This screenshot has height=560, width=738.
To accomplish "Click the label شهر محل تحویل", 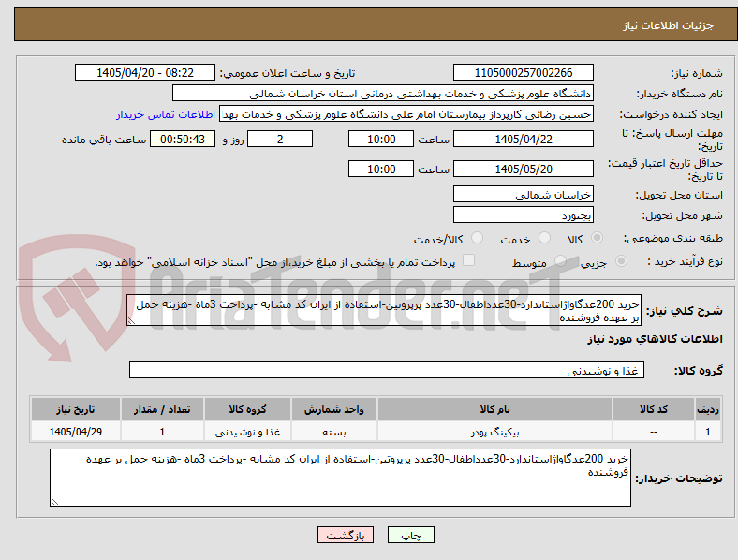I will tap(683, 216).
